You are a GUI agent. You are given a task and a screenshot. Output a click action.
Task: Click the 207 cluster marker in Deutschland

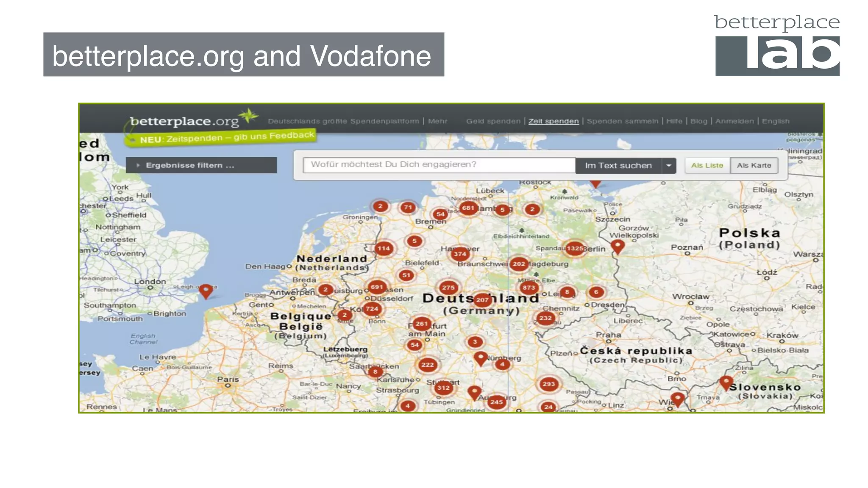click(482, 300)
